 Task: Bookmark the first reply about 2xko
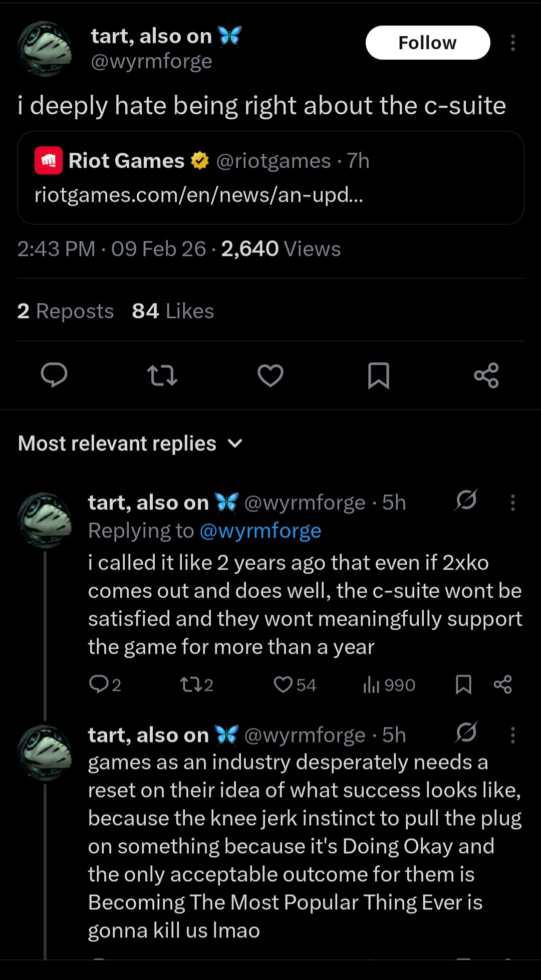tap(463, 684)
